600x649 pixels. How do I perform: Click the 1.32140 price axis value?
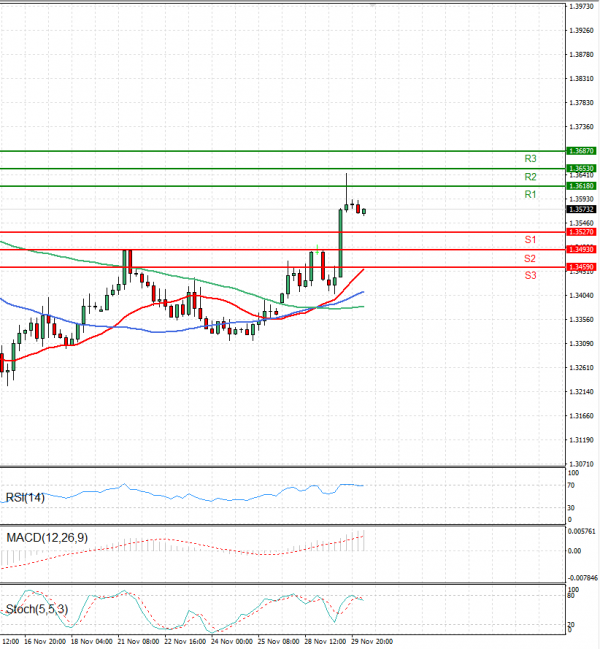581,392
